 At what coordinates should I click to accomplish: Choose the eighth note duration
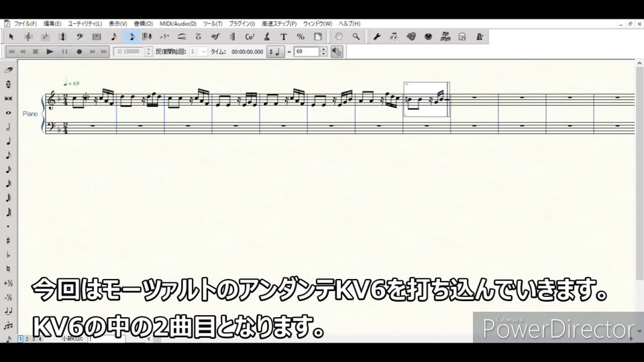8,156
